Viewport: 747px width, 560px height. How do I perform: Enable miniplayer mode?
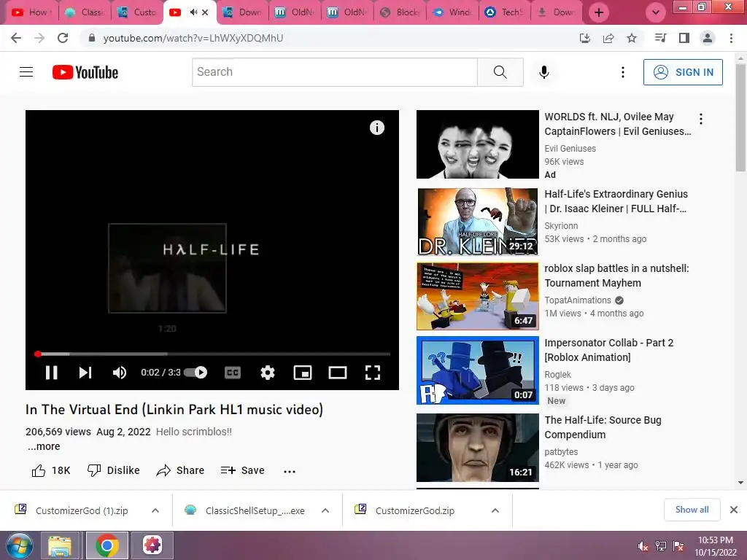pos(303,373)
